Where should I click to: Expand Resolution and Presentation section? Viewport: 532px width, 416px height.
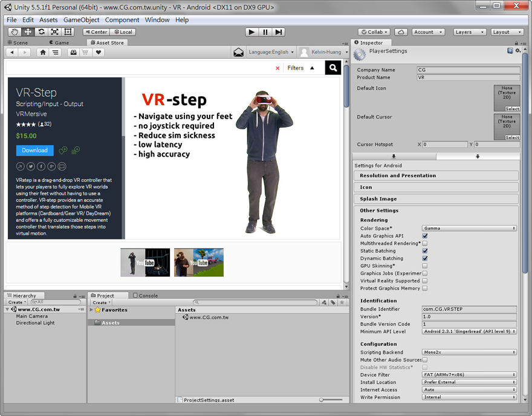click(x=436, y=175)
